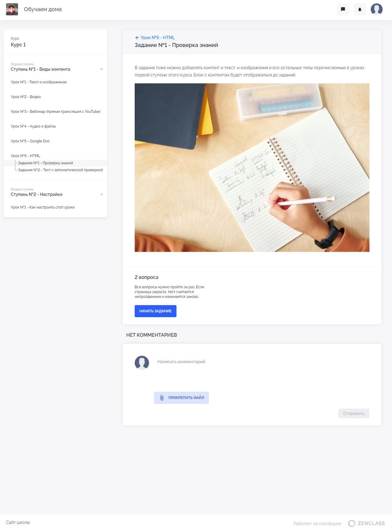This screenshot has height=532, width=392.
Task: Select Задание №2 - Тест с автоматической проверкой
Action: [x=60, y=170]
